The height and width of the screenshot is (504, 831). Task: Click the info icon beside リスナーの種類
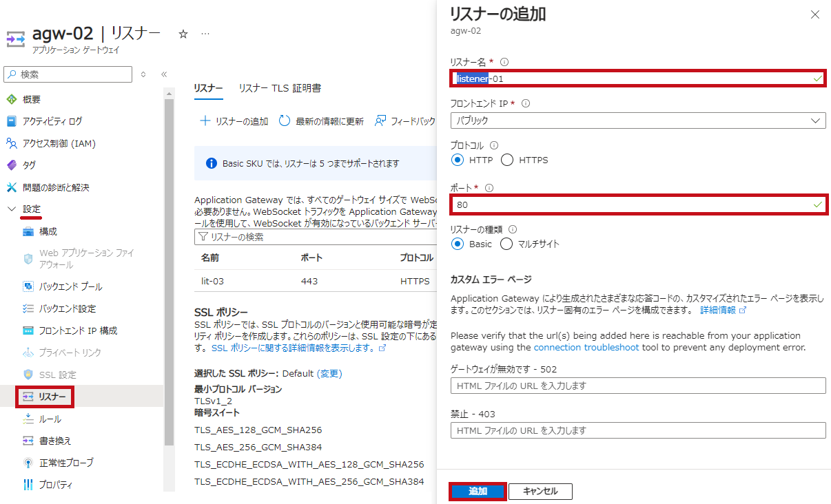tap(513, 229)
